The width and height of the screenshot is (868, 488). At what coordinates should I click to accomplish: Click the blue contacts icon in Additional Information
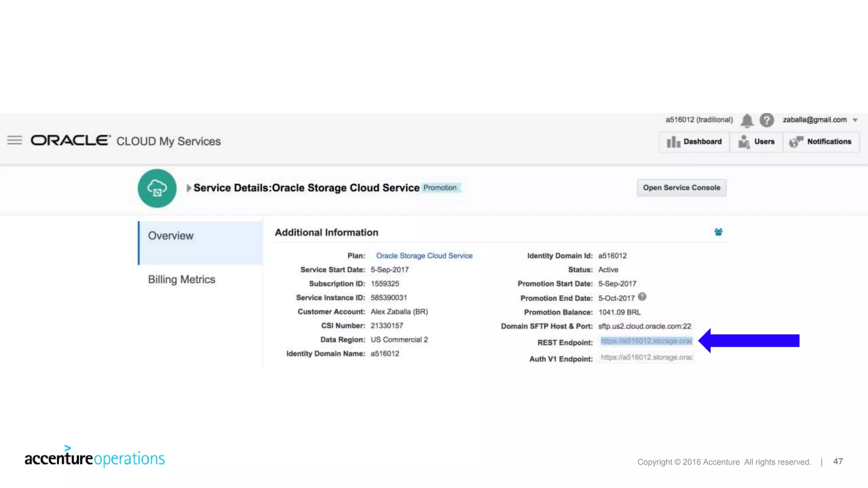[x=718, y=232]
